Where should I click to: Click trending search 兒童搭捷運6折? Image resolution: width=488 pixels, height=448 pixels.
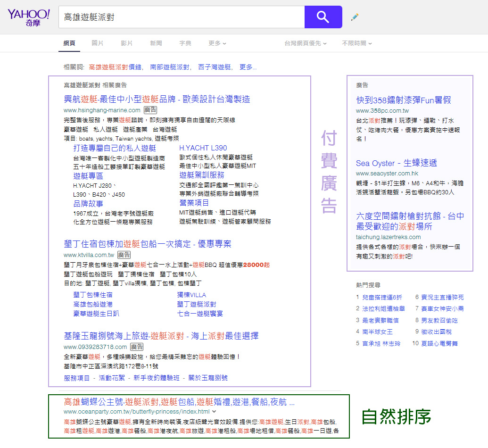tap(382, 297)
